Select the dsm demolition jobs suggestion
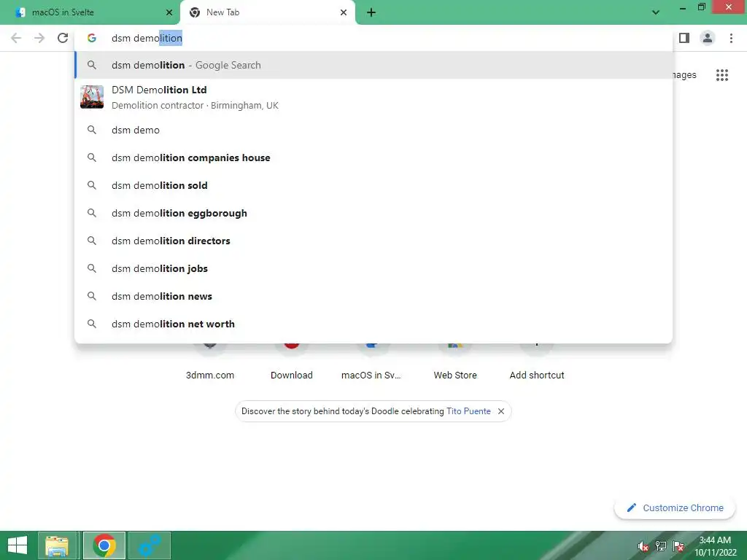 [x=373, y=268]
